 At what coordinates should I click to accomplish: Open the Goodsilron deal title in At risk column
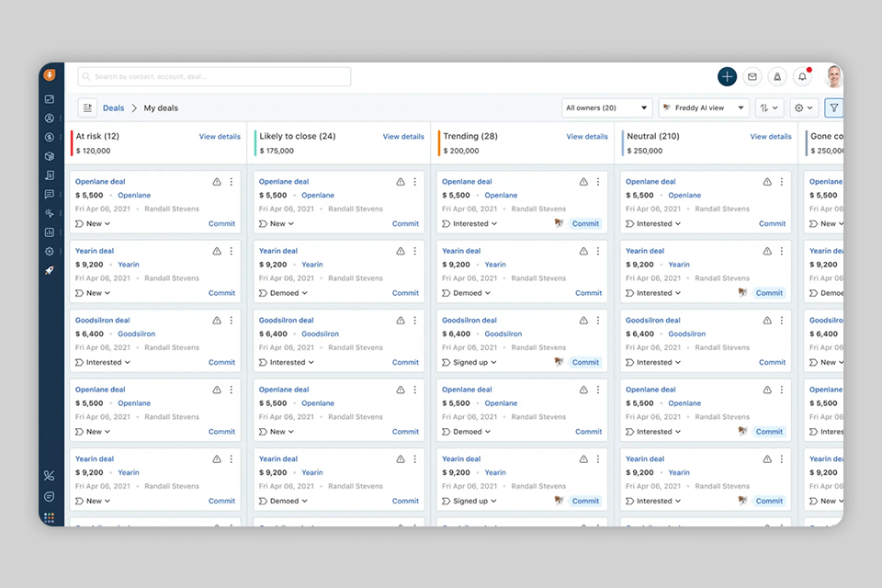pyautogui.click(x=102, y=320)
